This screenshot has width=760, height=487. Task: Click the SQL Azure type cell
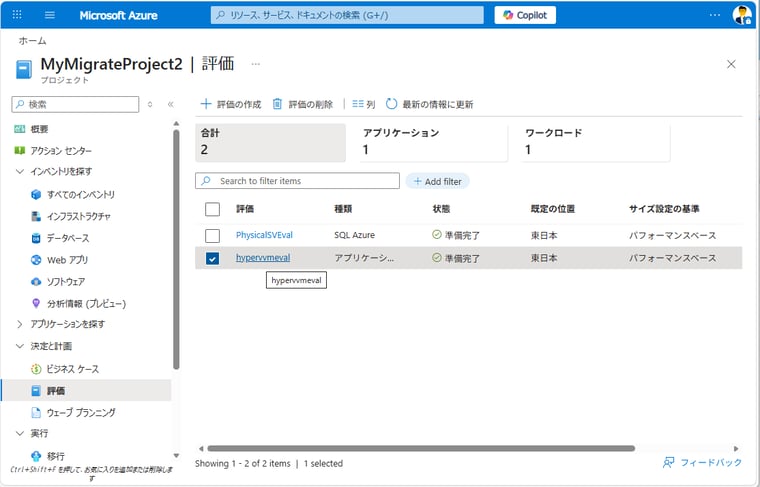click(x=354, y=235)
